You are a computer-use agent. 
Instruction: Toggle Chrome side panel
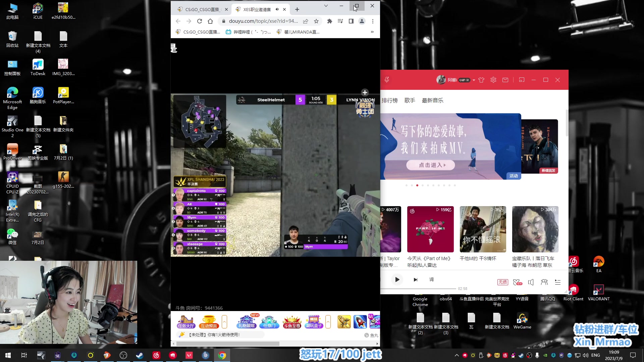[351, 21]
